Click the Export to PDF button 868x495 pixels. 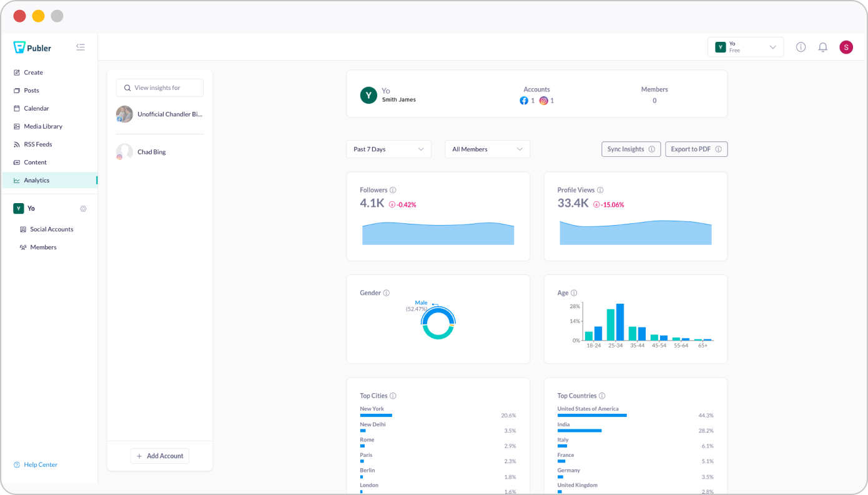click(x=696, y=149)
